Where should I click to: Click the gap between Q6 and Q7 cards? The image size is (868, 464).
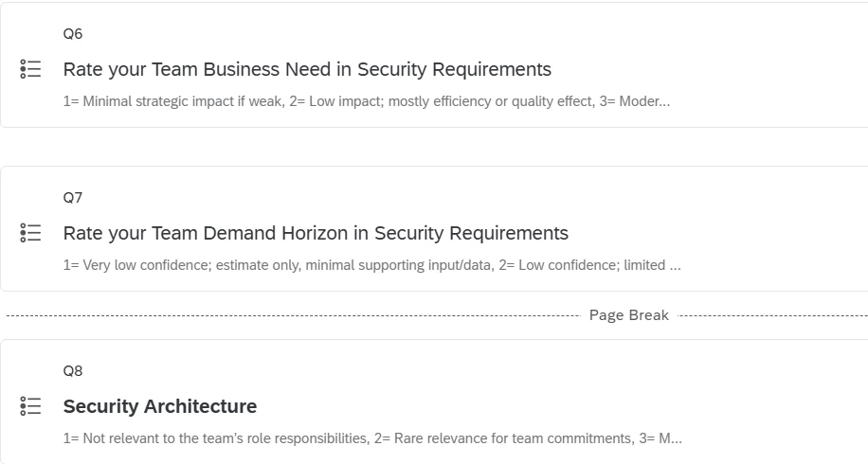434,147
